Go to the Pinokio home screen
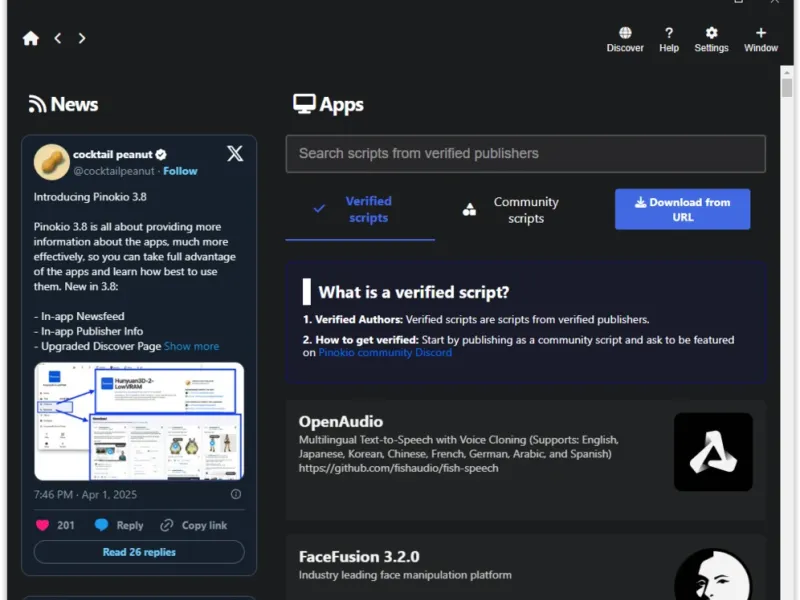This screenshot has width=800, height=600. click(x=31, y=38)
